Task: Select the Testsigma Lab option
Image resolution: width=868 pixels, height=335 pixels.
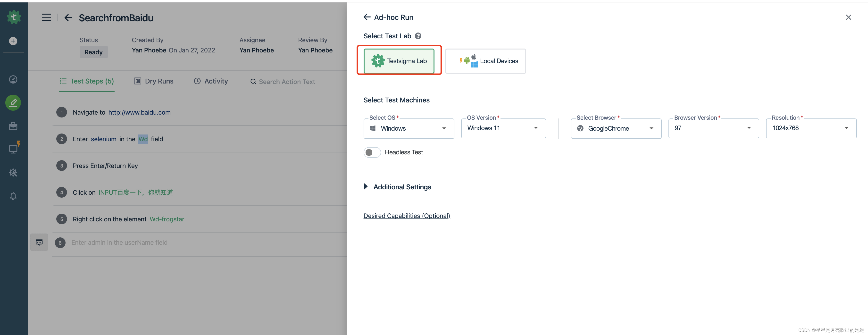Action: [399, 61]
